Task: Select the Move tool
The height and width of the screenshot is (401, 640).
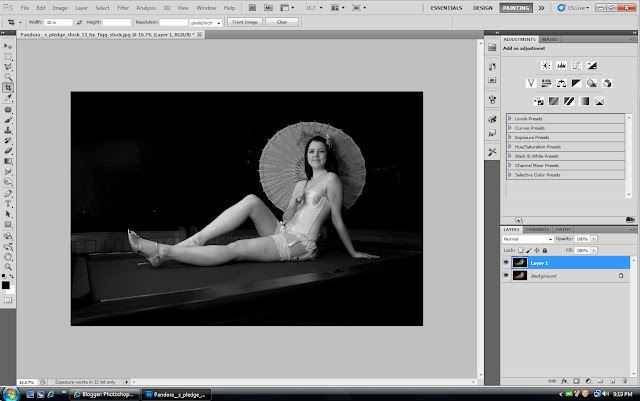Action: (x=8, y=46)
